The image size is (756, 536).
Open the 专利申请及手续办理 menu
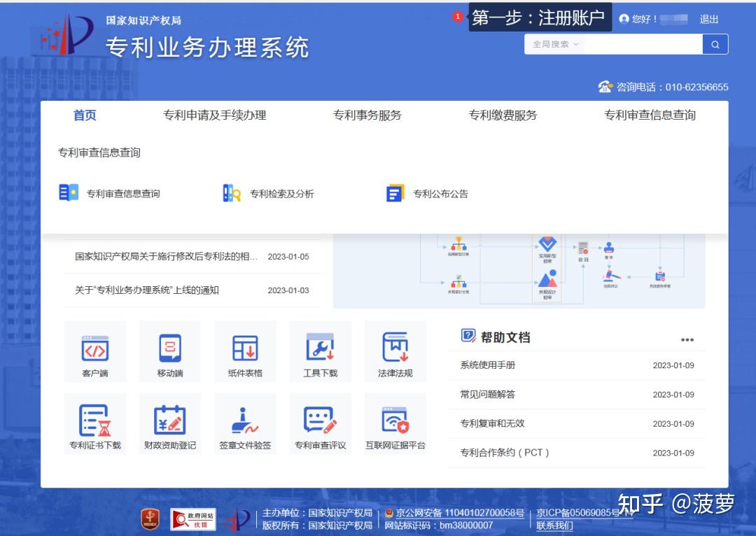(215, 115)
